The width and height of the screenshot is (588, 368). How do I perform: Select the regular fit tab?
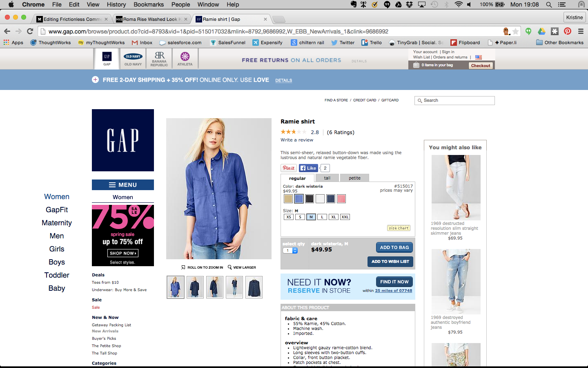point(297,178)
